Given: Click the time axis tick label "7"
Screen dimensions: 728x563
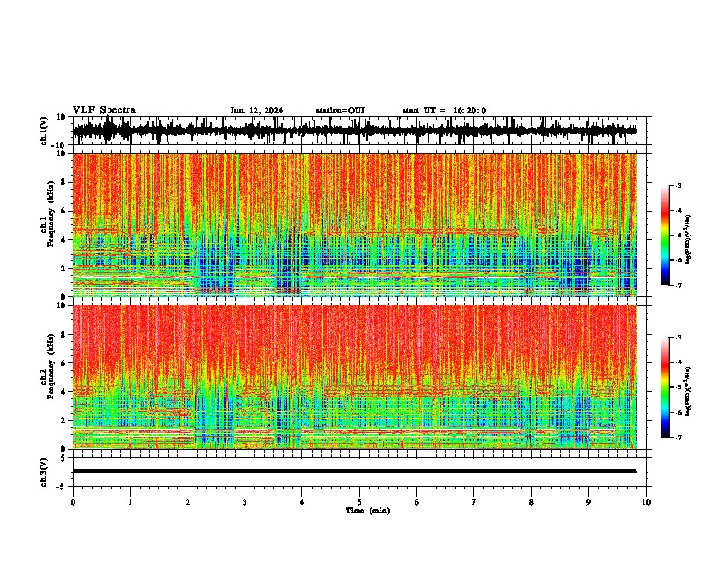Looking at the screenshot, I should click(474, 502).
